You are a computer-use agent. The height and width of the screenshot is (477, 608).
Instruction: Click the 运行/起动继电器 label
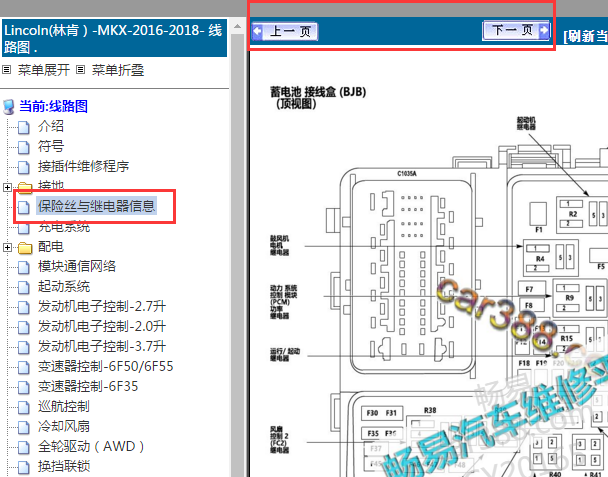click(x=285, y=354)
